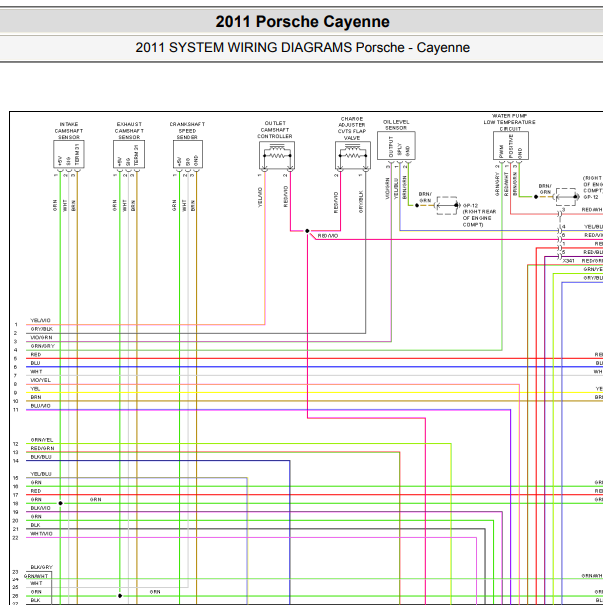The height and width of the screenshot is (605, 603).
Task: Click the 'WHT' wire label at row 7
Action: pos(36,372)
